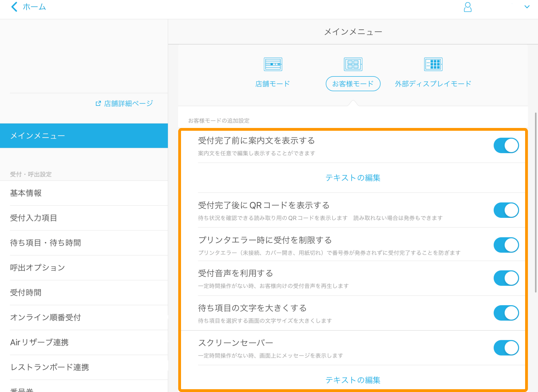Switch to 外部ディスプレイモード via its grid icon
This screenshot has width=538, height=392.
point(433,64)
